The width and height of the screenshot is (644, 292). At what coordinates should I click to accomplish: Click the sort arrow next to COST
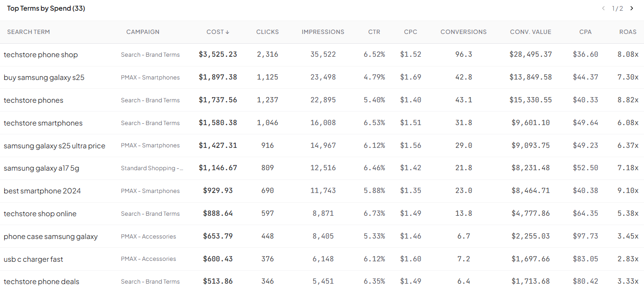(228, 32)
